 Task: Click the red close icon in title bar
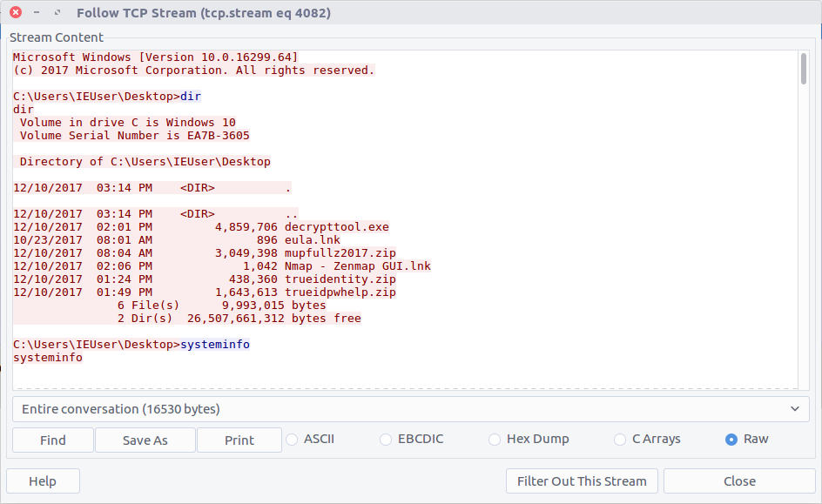16,13
